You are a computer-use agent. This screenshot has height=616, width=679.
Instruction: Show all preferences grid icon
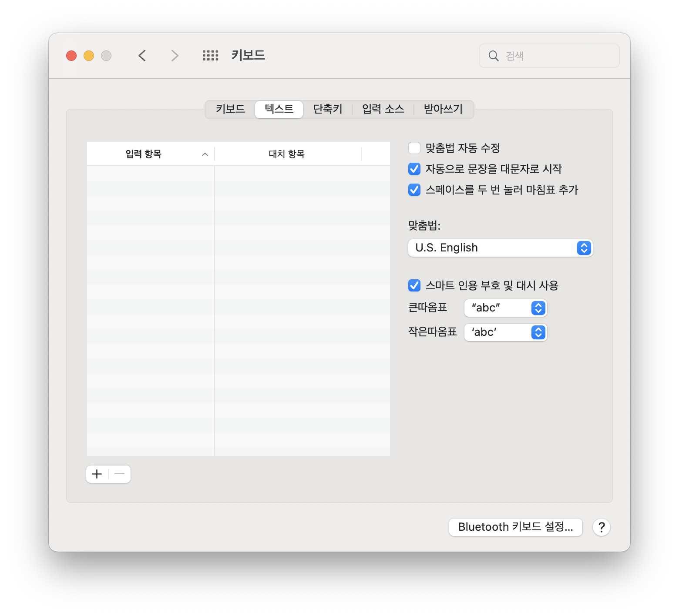click(211, 56)
